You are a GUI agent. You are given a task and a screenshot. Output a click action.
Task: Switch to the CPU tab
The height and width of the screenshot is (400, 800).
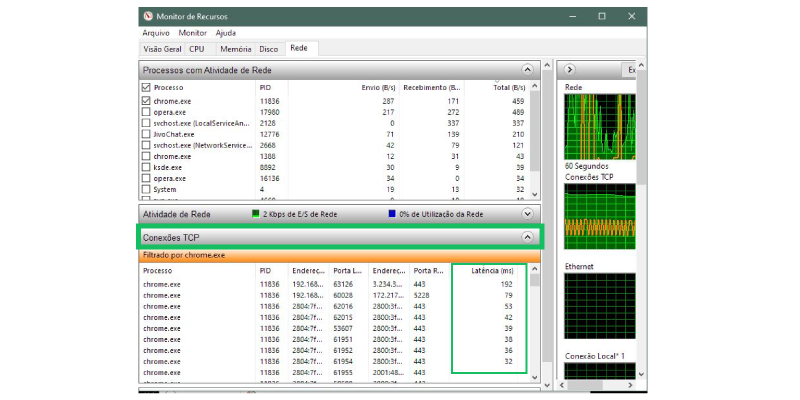[196, 48]
